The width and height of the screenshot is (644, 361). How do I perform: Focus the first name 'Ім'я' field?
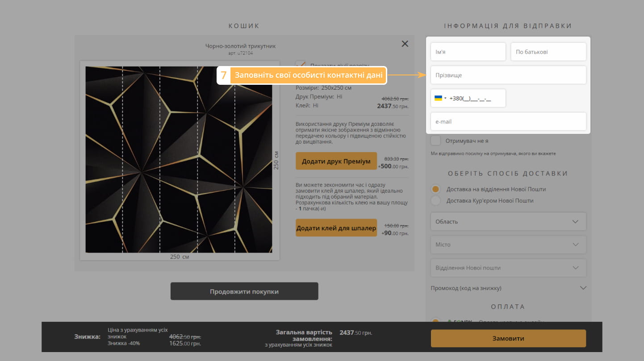(468, 52)
